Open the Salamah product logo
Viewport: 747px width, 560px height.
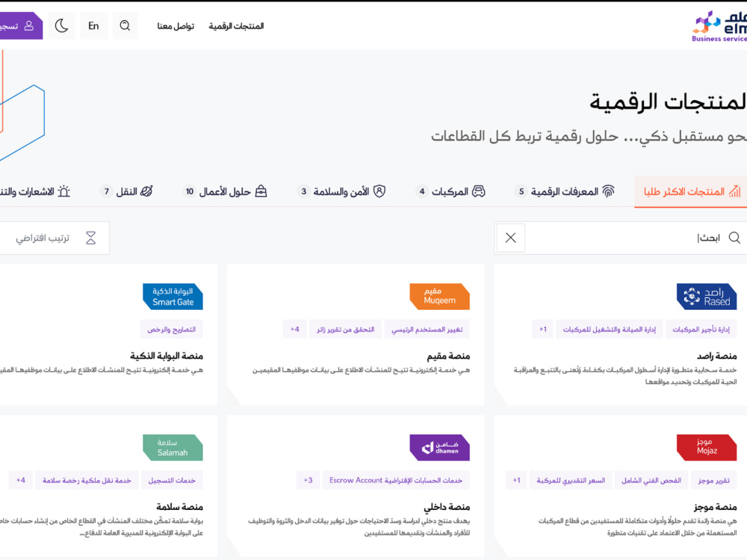pyautogui.click(x=173, y=447)
